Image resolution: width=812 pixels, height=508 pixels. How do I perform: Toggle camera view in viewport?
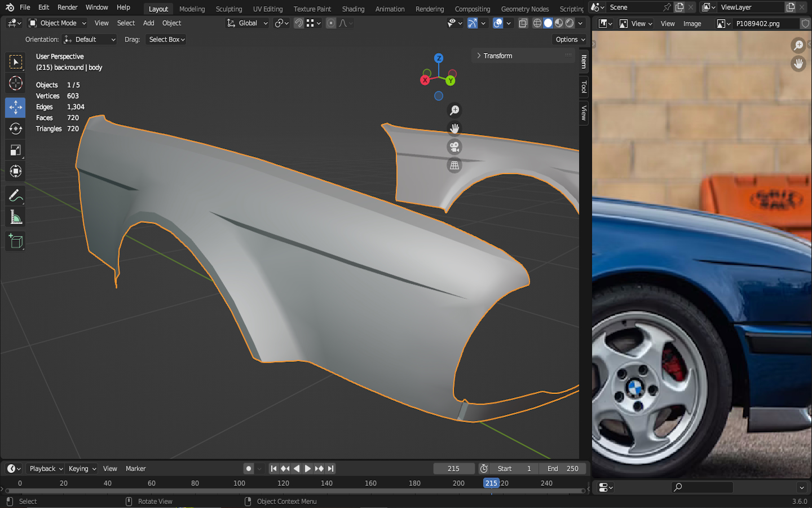tap(454, 147)
